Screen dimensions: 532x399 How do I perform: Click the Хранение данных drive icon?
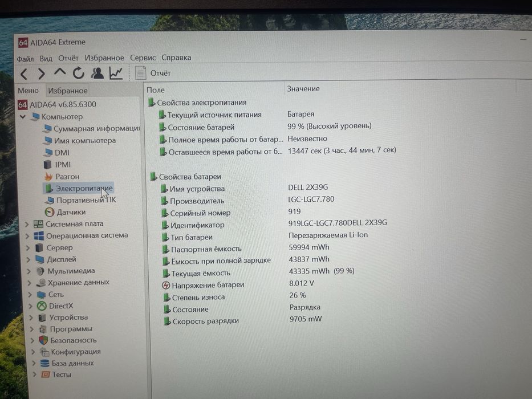41,283
